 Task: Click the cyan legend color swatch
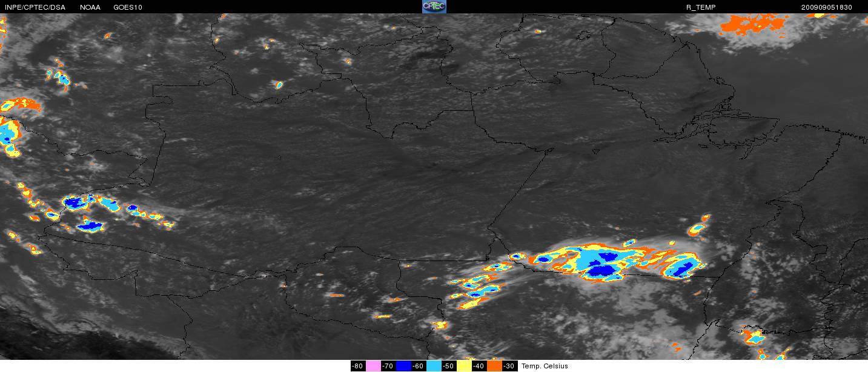(434, 366)
